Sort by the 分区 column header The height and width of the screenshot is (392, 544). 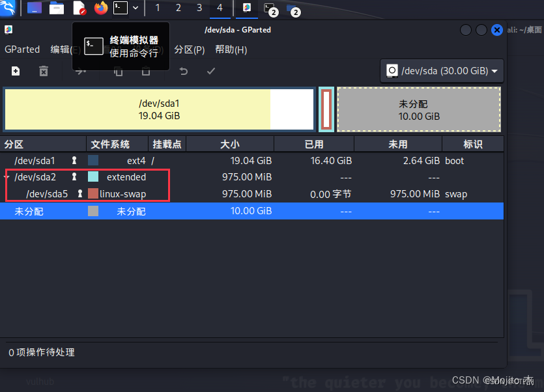coord(43,144)
